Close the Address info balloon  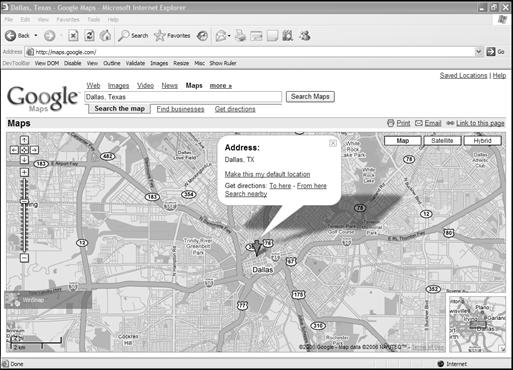[333, 143]
